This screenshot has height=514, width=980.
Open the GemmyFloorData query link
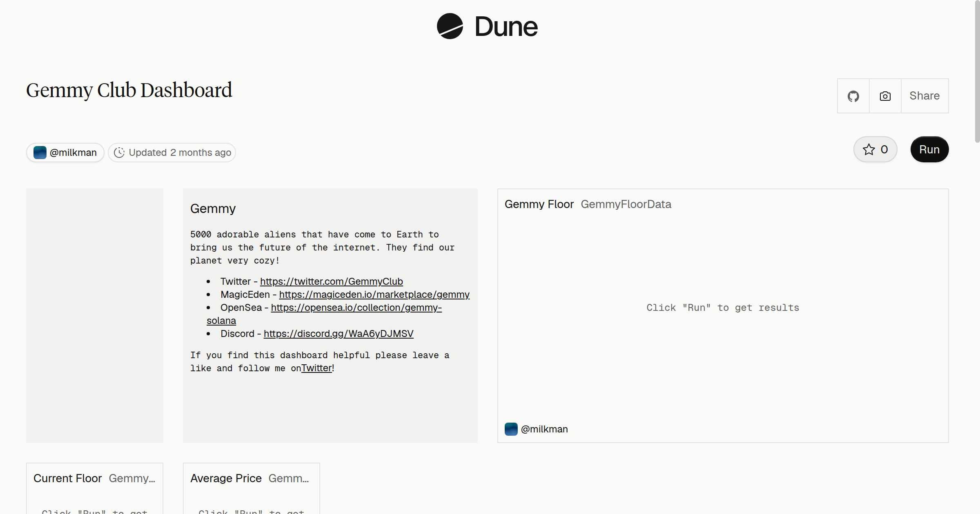coord(626,204)
